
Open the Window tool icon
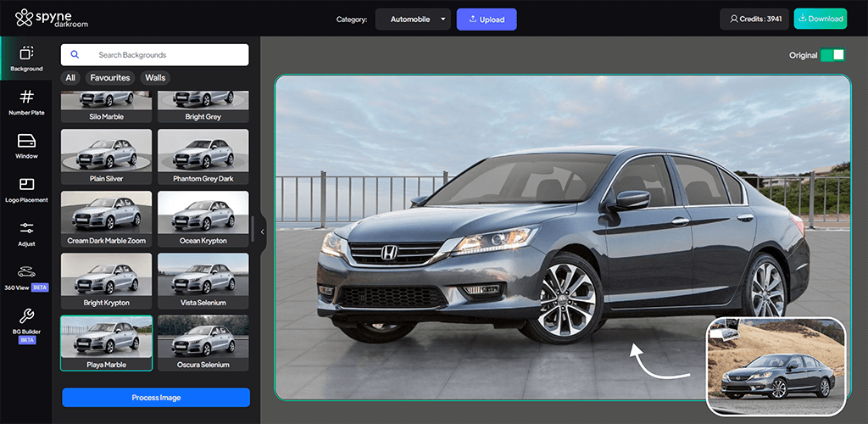coord(26,141)
